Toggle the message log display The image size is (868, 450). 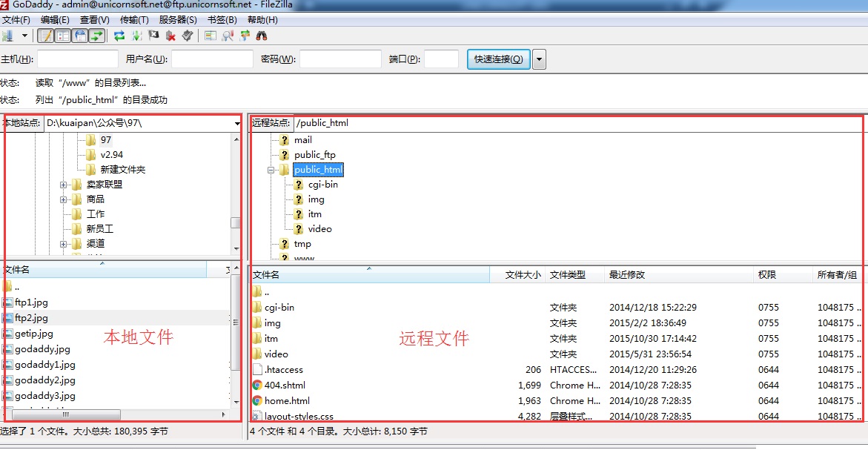coord(46,36)
